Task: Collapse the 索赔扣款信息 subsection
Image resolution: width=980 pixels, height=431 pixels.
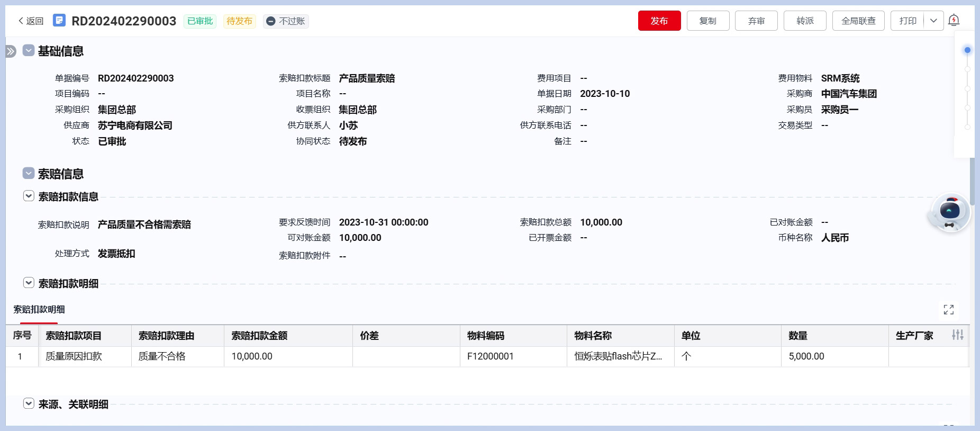Action: 29,196
